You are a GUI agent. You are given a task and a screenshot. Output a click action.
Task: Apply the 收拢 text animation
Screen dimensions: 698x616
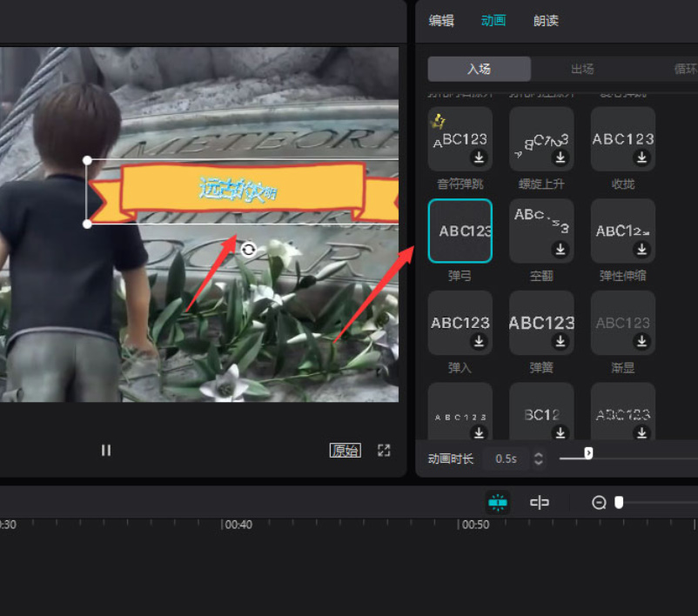click(x=622, y=139)
